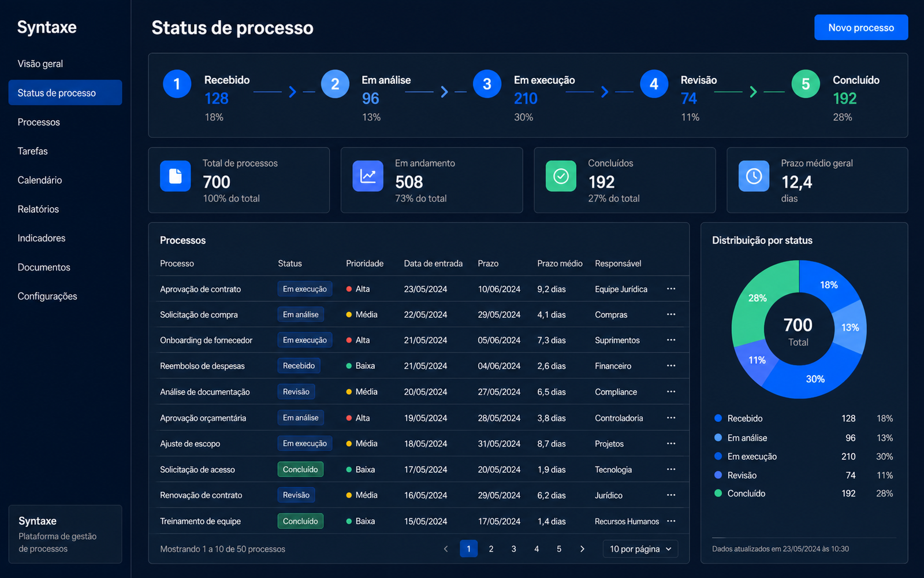Click date 10/06/2024 in Prazo column
Screen dimensions: 924x578
pyautogui.click(x=499, y=289)
